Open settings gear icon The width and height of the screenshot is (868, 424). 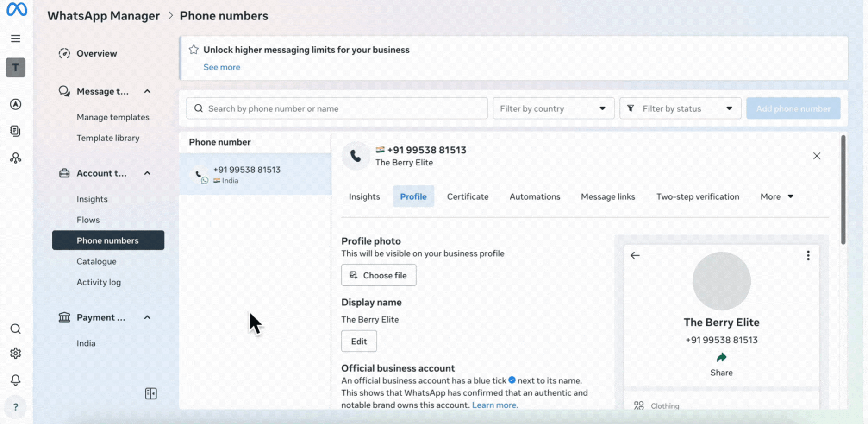click(16, 354)
